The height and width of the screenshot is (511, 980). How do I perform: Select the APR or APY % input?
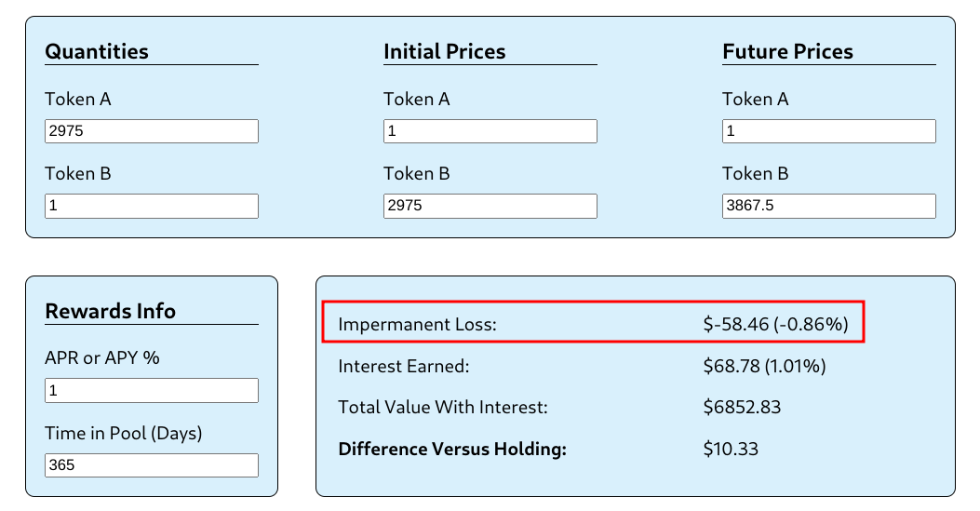[152, 391]
